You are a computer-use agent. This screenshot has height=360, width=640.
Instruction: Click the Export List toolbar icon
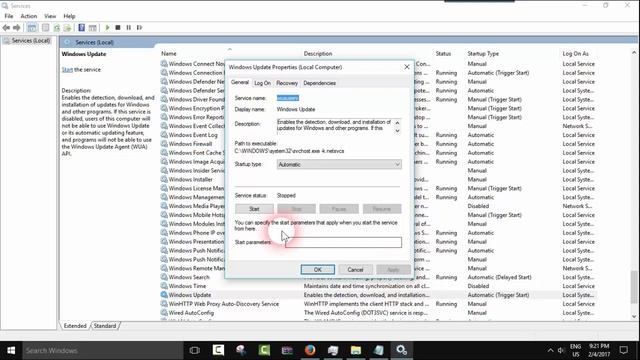(67, 27)
